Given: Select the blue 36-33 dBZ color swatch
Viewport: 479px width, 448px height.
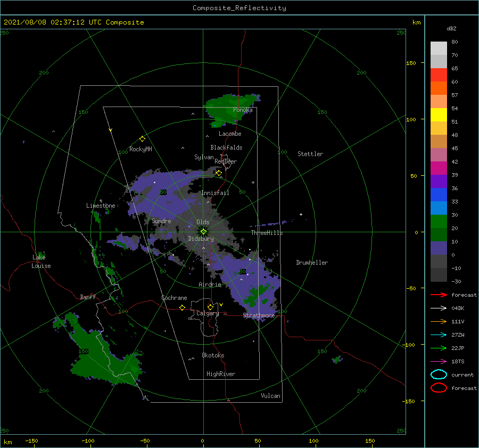Looking at the screenshot, I should pos(439,194).
